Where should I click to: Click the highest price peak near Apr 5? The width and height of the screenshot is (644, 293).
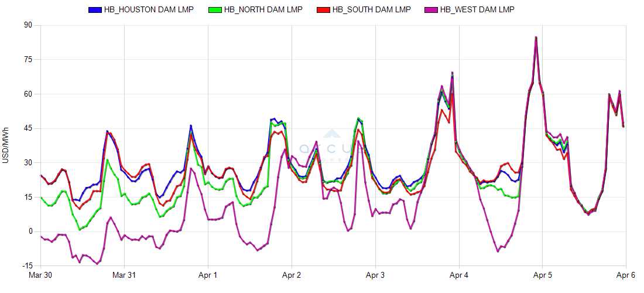[x=536, y=38]
